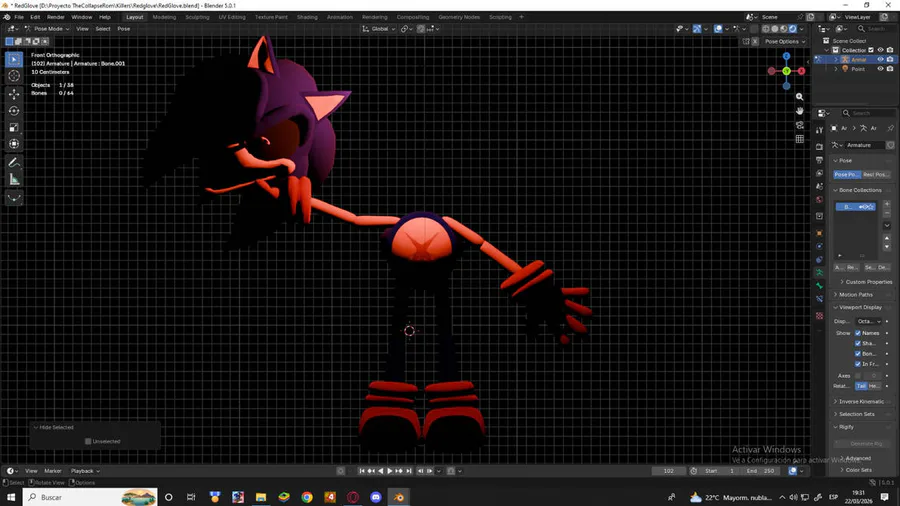Open the Object properties tab
The width and height of the screenshot is (900, 506).
point(820,233)
